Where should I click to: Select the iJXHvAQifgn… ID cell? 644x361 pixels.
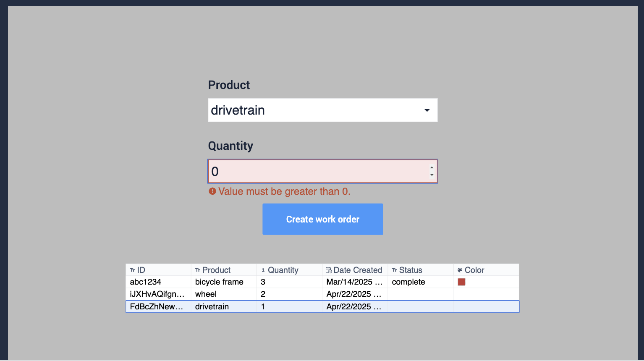point(158,294)
